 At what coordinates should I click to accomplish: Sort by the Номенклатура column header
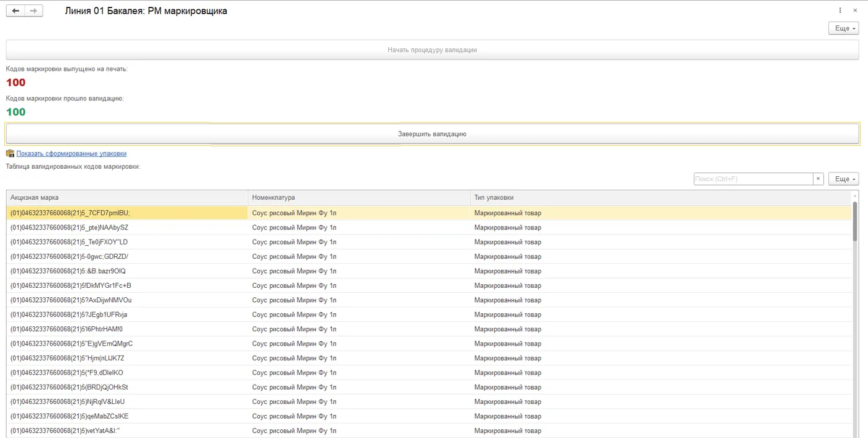tap(359, 197)
